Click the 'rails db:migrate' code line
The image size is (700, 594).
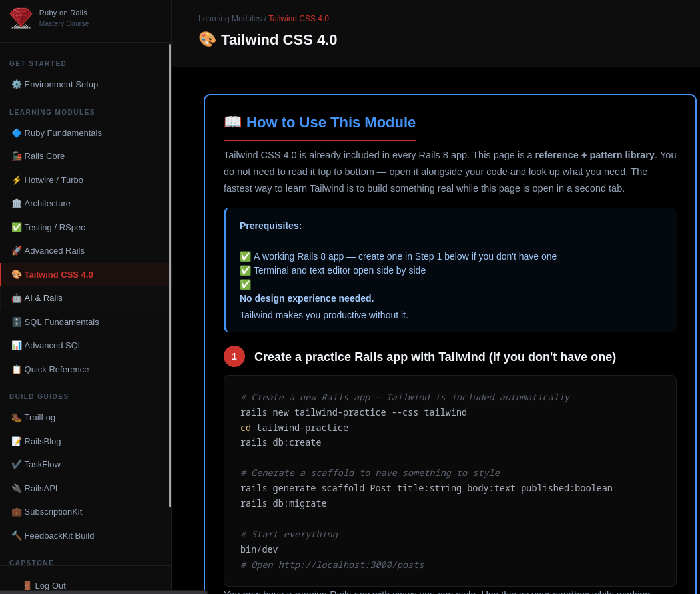coord(284,503)
